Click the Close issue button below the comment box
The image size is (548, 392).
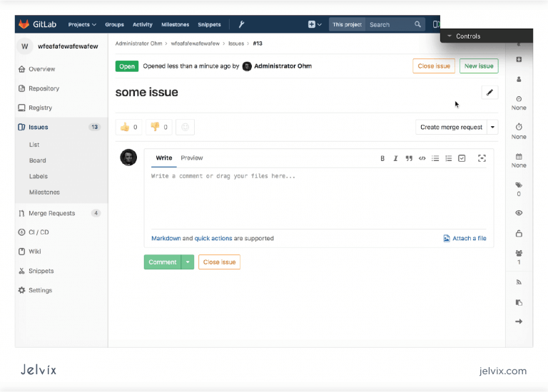click(219, 262)
